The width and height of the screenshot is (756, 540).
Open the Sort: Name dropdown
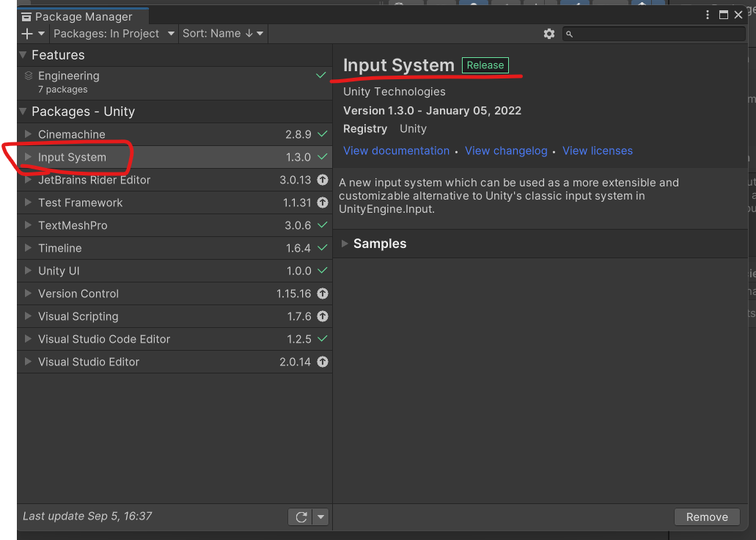(223, 34)
